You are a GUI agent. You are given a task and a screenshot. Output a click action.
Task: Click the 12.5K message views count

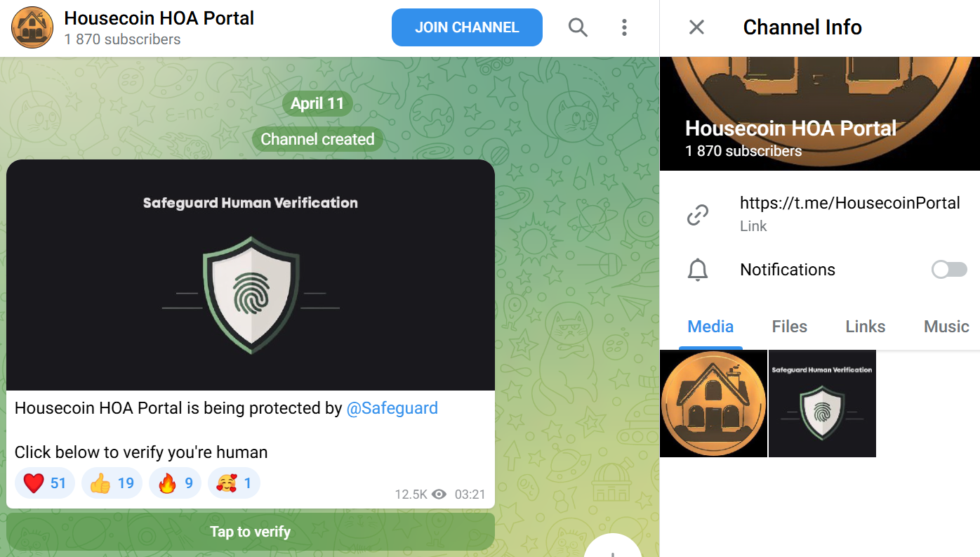[x=421, y=494]
